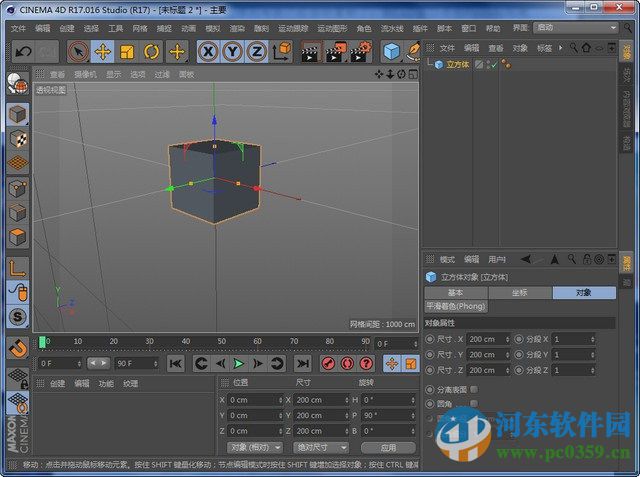The height and width of the screenshot is (477, 640).
Task: Switch to 坐标 attribute tab
Action: coord(520,293)
